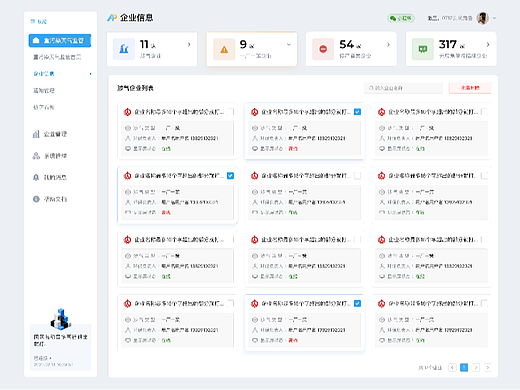Image resolution: width=520 pixels, height=390 pixels.
Task: Click red enterprise icon on second row middle card
Action: 254,176
